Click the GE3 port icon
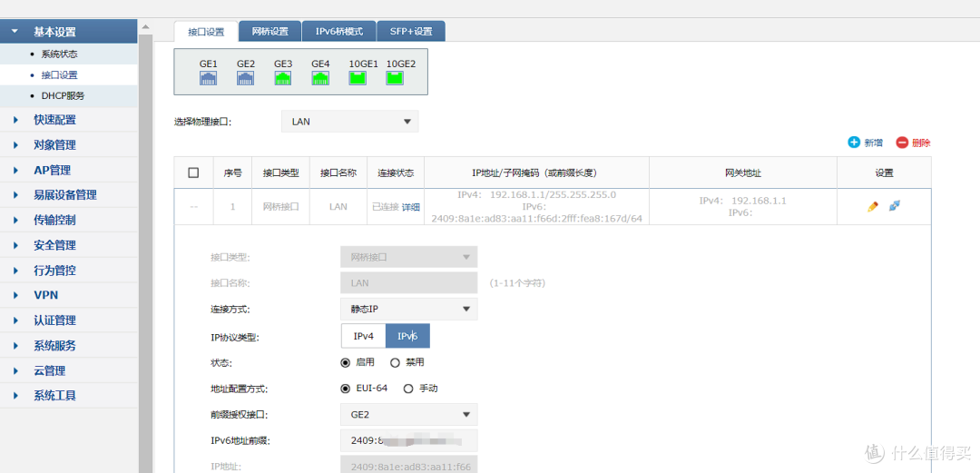Screen dimensions: 980x473 [283, 78]
